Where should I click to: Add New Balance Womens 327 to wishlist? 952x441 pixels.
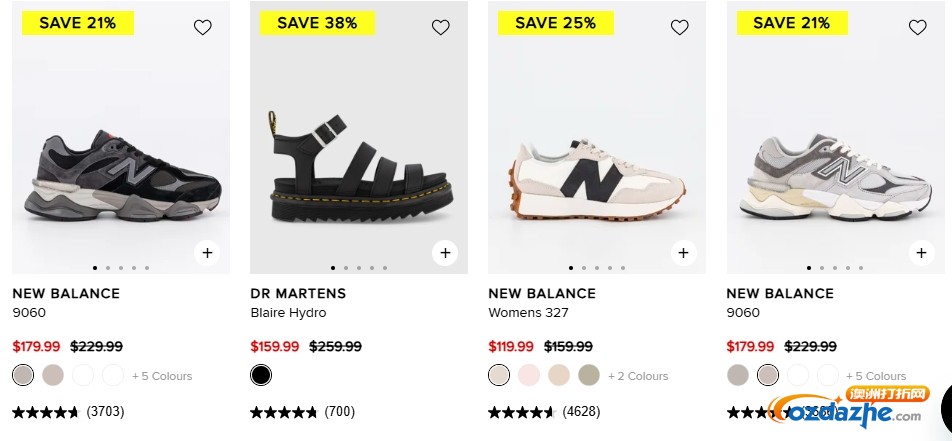tap(679, 27)
